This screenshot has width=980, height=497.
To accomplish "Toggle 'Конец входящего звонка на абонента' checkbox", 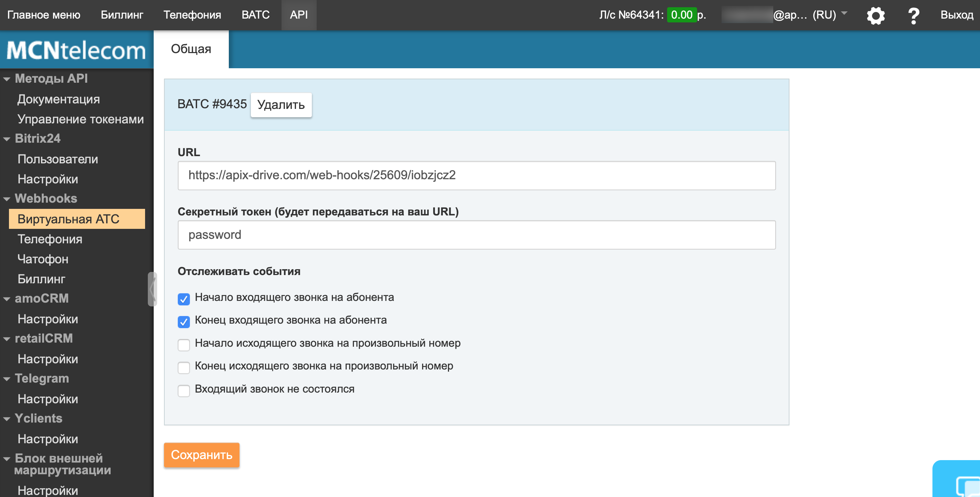I will [x=184, y=322].
